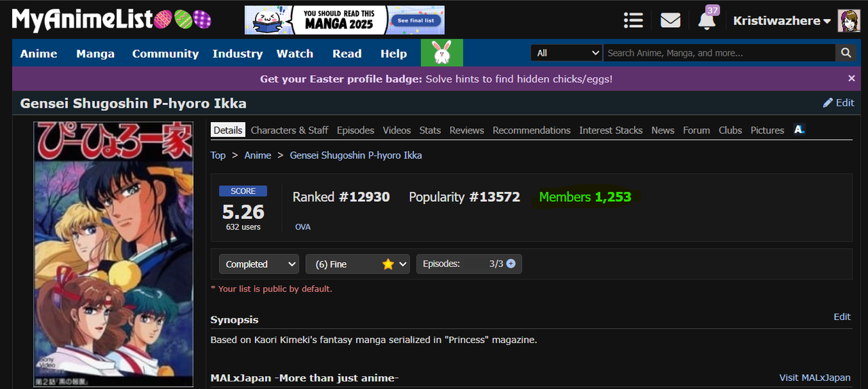Switch to the Recommendations tab
This screenshot has height=389, width=868.
click(532, 130)
